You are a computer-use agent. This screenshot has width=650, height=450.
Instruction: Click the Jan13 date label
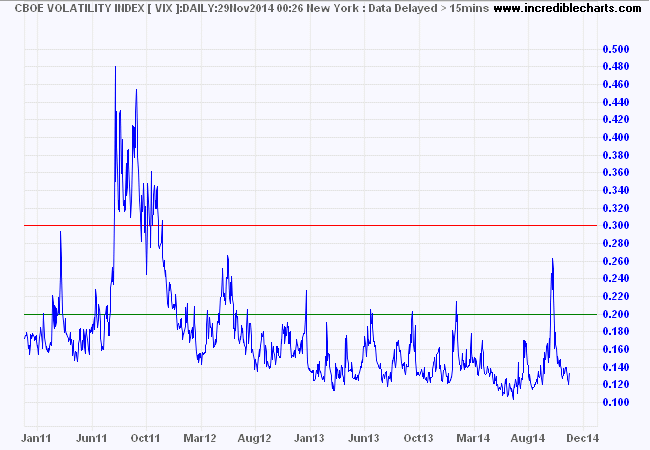309,438
